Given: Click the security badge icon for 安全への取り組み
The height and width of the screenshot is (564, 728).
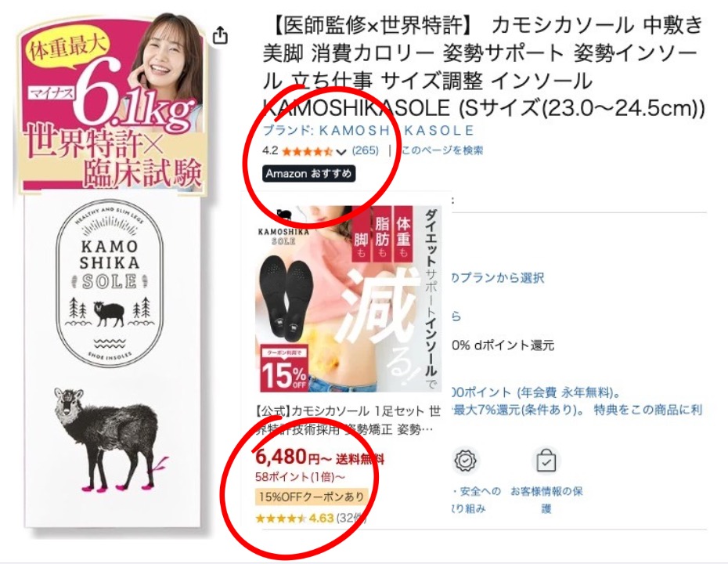Looking at the screenshot, I should pos(465,461).
